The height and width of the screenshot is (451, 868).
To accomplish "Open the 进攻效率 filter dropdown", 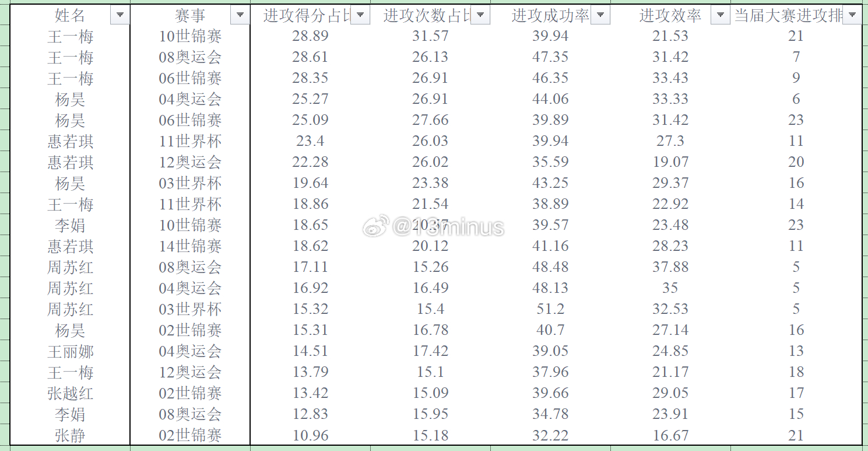I will [x=721, y=16].
